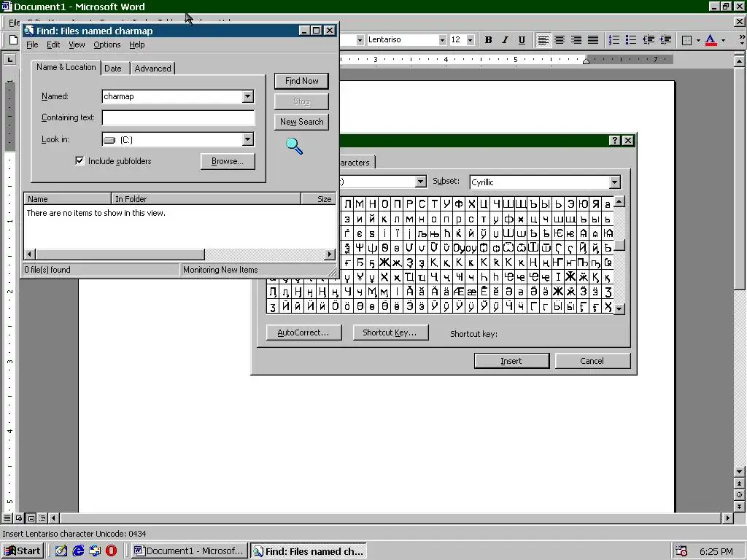Open the Font dropdown in Symbol dialog
Viewport: 747px width, 560px height.
click(420, 182)
